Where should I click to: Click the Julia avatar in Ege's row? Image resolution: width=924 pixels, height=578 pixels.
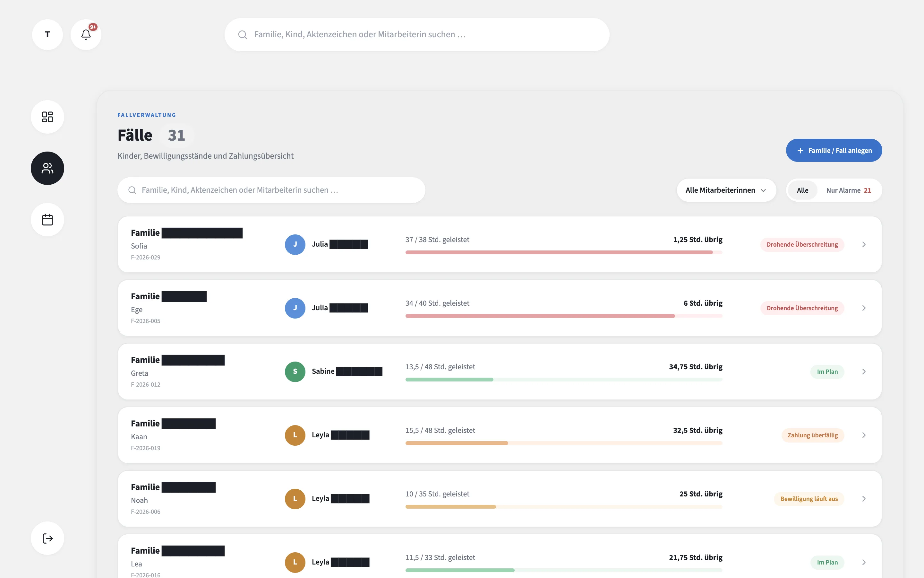[x=295, y=308]
